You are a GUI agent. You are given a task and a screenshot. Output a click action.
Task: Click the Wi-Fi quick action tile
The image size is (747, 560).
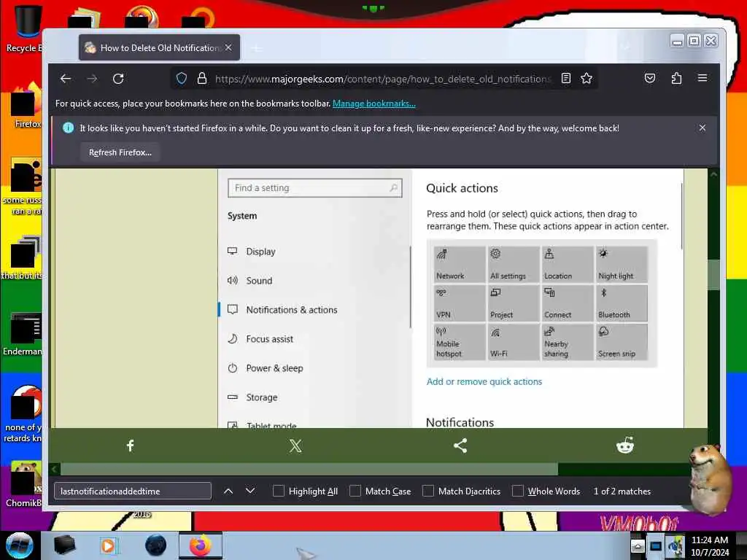click(513, 342)
